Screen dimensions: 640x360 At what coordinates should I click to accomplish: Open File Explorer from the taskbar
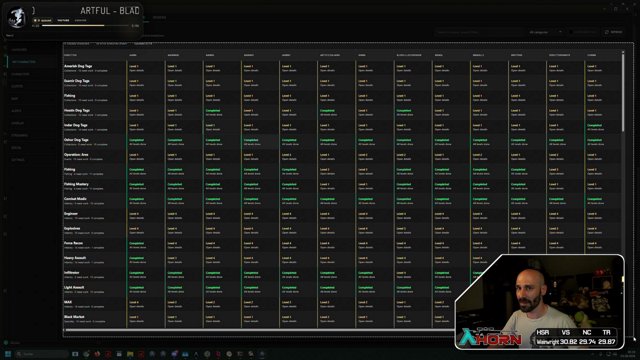[x=130, y=354]
